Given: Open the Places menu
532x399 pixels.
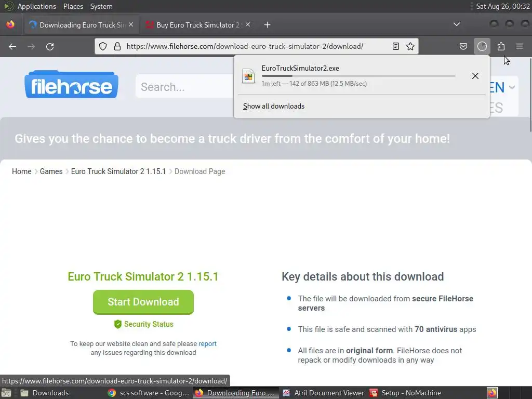Looking at the screenshot, I should (x=73, y=6).
